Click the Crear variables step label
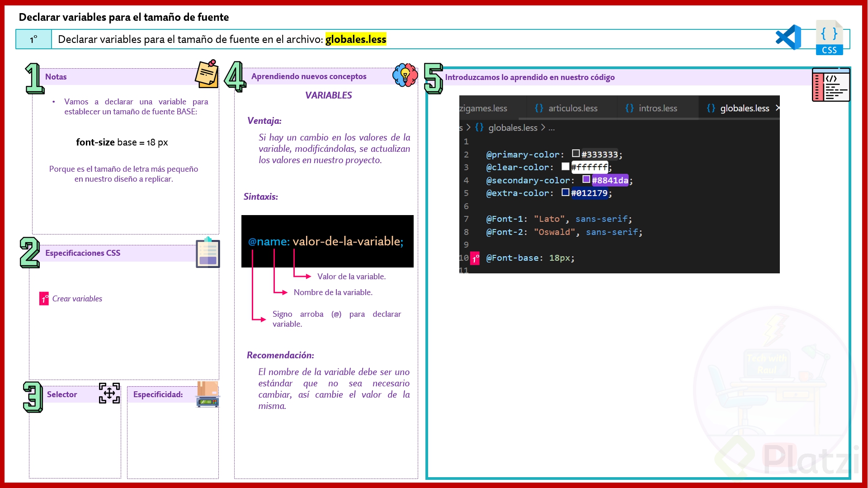The image size is (868, 488). point(77,299)
